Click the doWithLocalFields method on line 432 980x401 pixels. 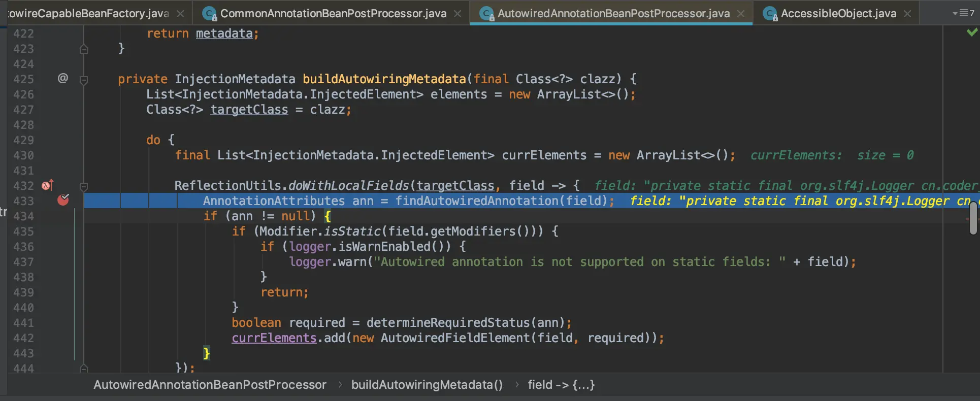pos(348,186)
